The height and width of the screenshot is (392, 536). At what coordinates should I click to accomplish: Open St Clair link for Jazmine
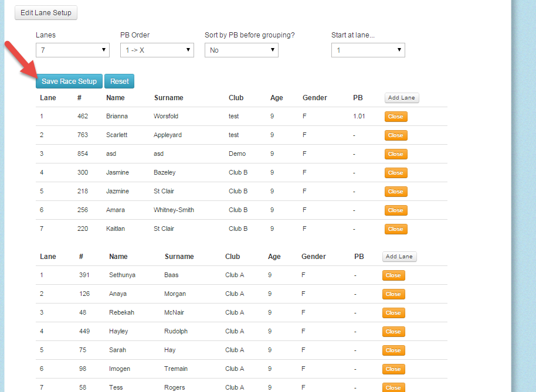[x=164, y=191]
